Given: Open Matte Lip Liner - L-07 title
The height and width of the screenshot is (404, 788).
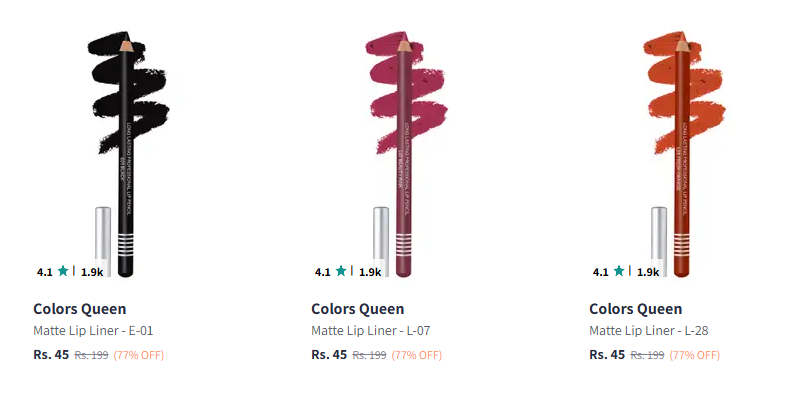Looking at the screenshot, I should (x=370, y=331).
